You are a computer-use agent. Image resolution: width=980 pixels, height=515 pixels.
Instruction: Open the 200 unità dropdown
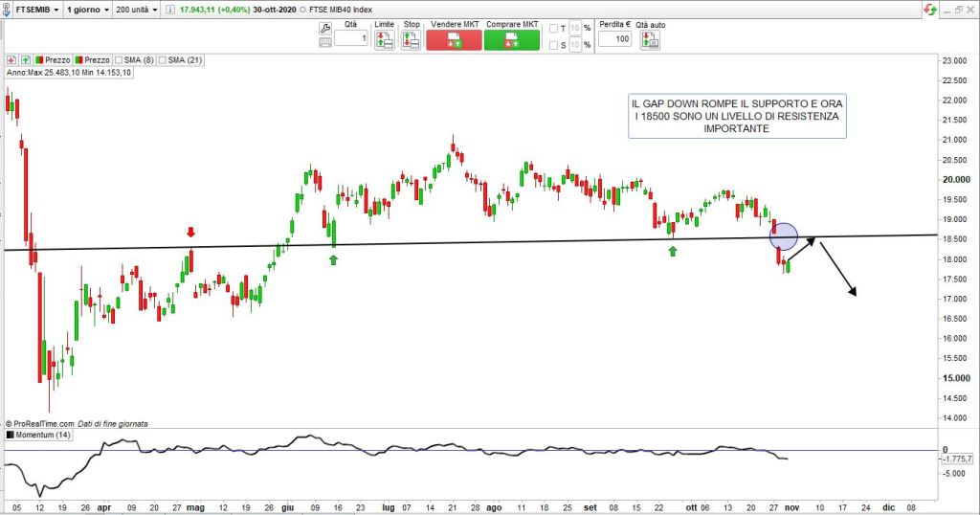pyautogui.click(x=135, y=9)
